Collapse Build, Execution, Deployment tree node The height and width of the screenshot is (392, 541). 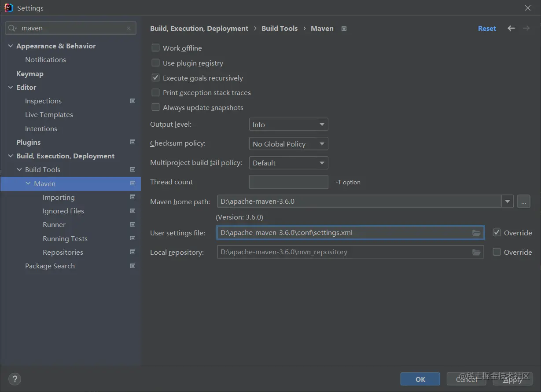pyautogui.click(x=11, y=156)
